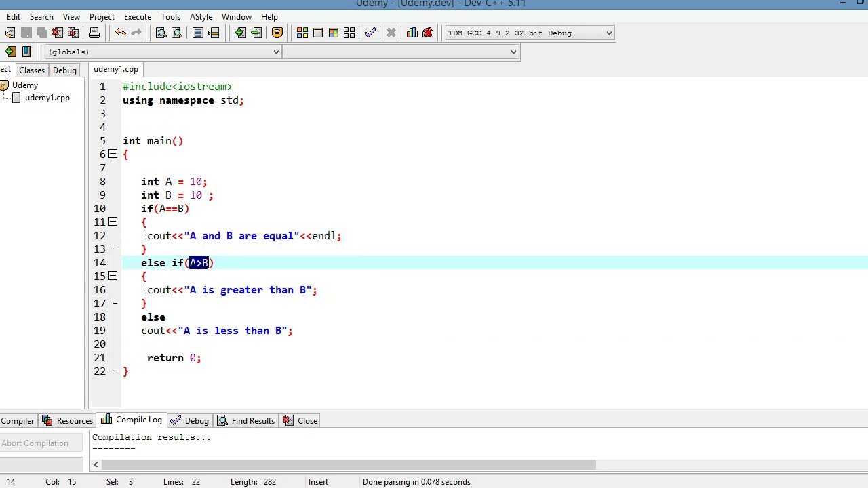Select the udemy1.cpp editor tab

[x=116, y=69]
